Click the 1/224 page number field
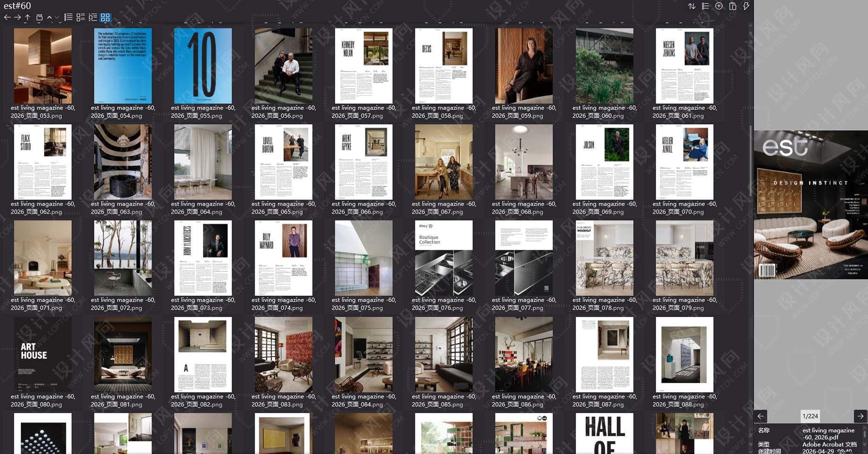 point(810,416)
